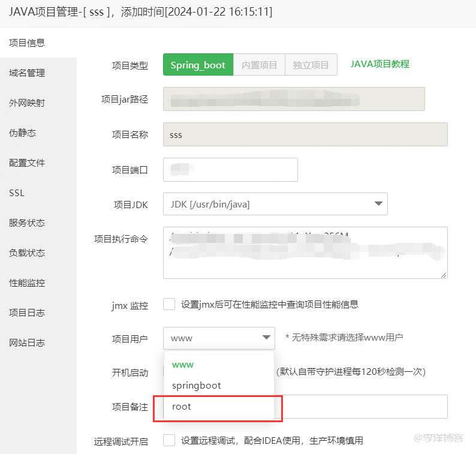Open 项目日志 tab
The height and width of the screenshot is (454, 476).
(27, 313)
